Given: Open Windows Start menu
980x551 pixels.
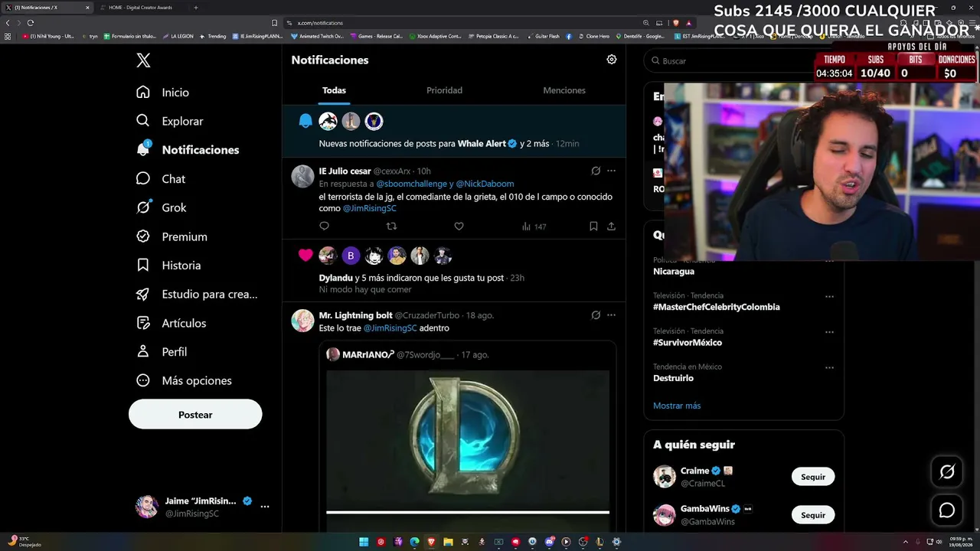Looking at the screenshot, I should (364, 542).
